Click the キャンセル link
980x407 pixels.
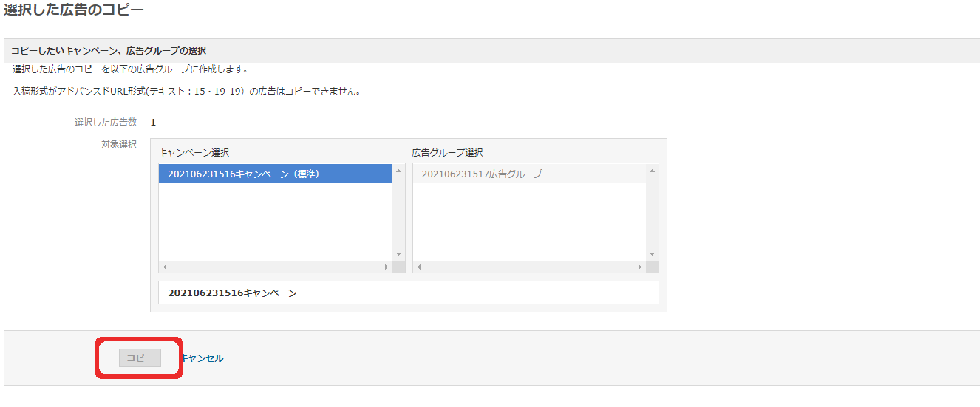202,358
